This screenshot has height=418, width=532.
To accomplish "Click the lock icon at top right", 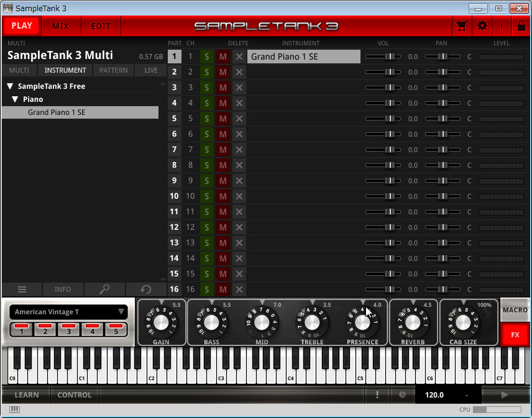I will (520, 26).
